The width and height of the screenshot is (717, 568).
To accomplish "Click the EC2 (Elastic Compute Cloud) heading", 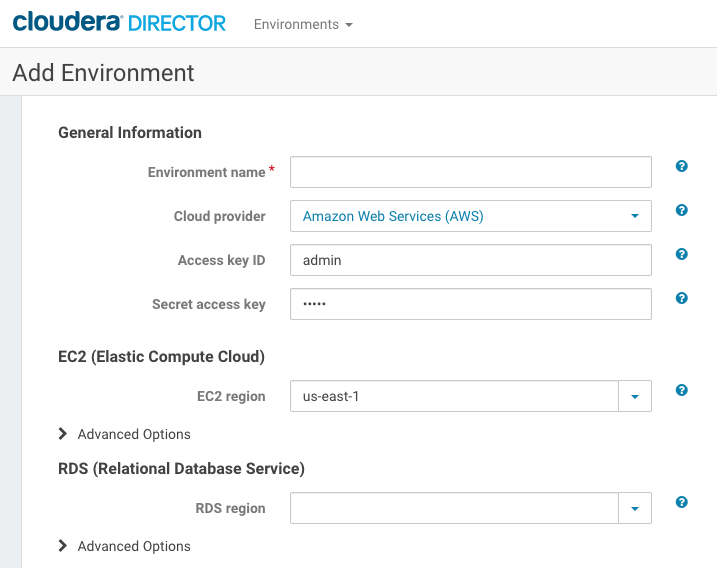I will pyautogui.click(x=161, y=357).
